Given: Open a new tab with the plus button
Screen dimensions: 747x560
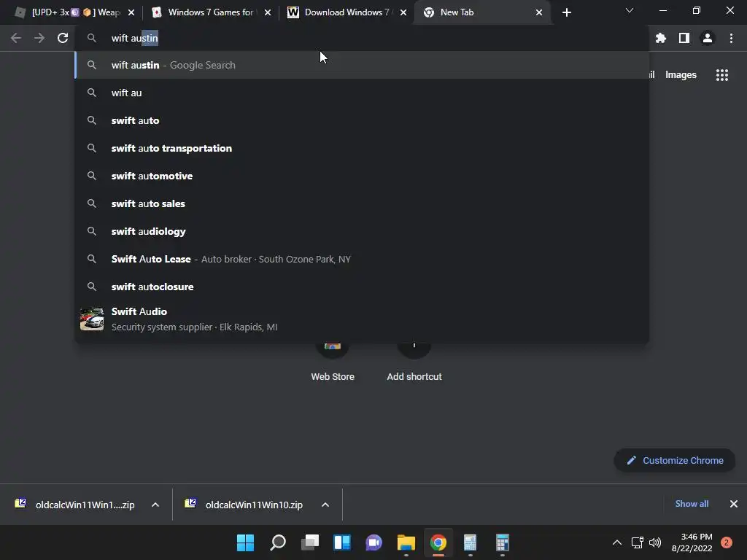Looking at the screenshot, I should 566,12.
